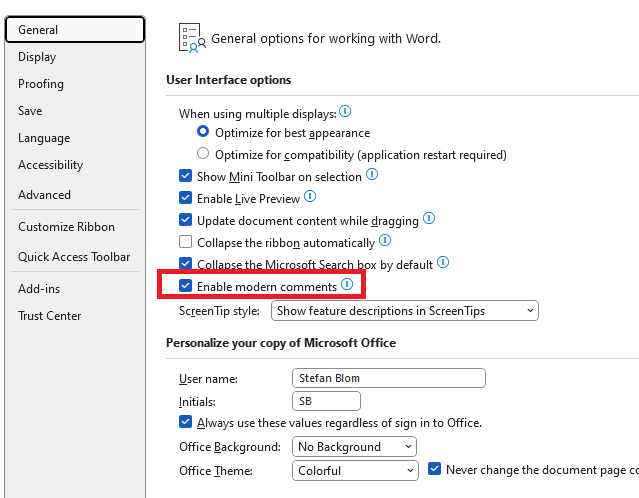This screenshot has width=639, height=498.
Task: Enable Collapse the ribbon automatically checkbox
Action: click(185, 242)
